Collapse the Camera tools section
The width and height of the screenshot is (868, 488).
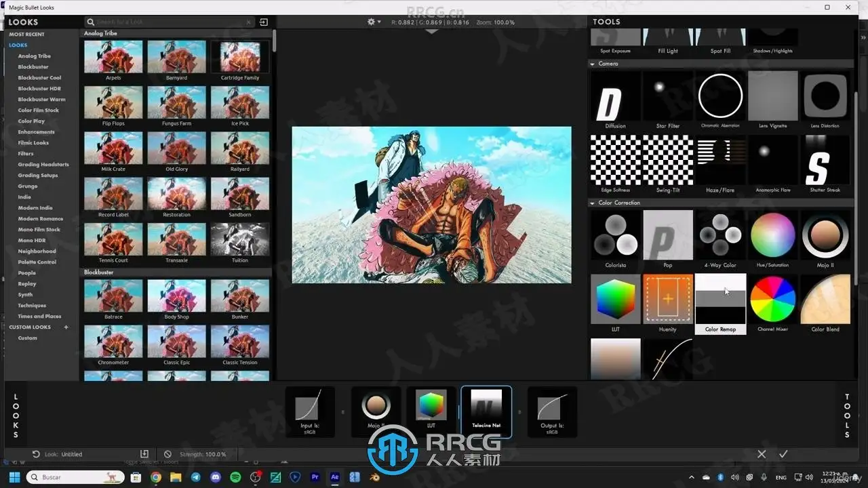tap(593, 64)
